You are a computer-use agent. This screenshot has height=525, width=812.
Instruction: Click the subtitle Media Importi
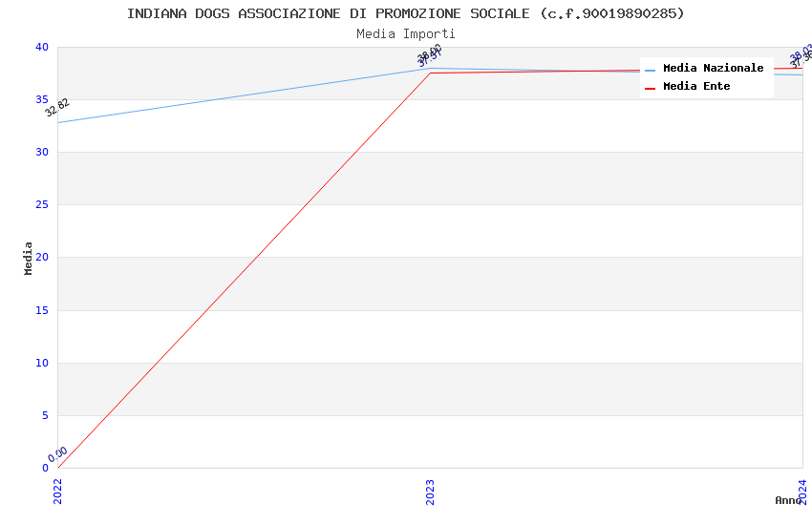point(405,33)
